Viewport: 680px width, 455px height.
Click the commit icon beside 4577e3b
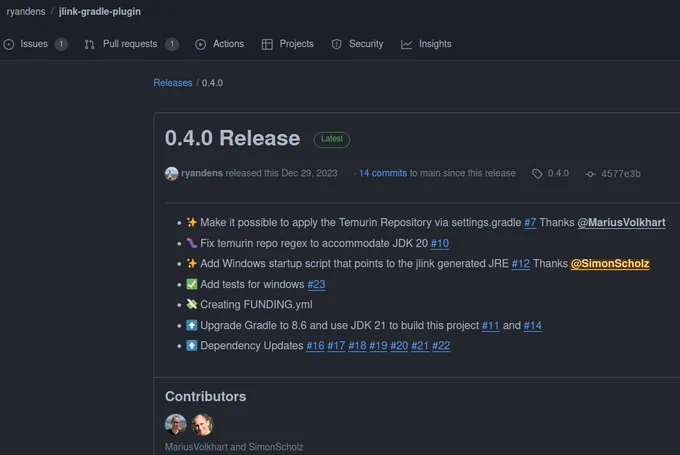click(590, 174)
